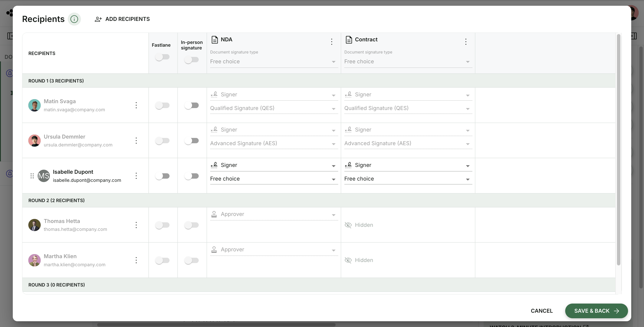Click Isabelle Dupont's MS avatar
Screen dimensions: 644x327
[x=44, y=176]
